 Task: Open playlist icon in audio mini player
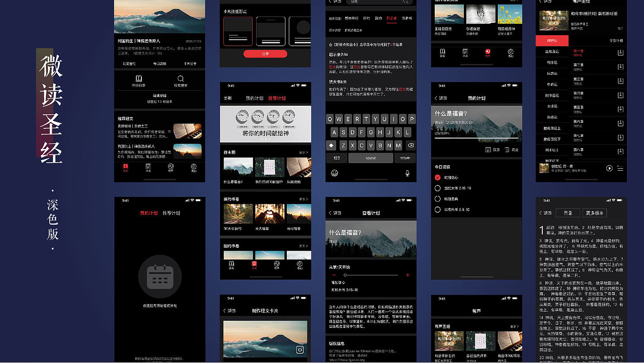click(620, 168)
